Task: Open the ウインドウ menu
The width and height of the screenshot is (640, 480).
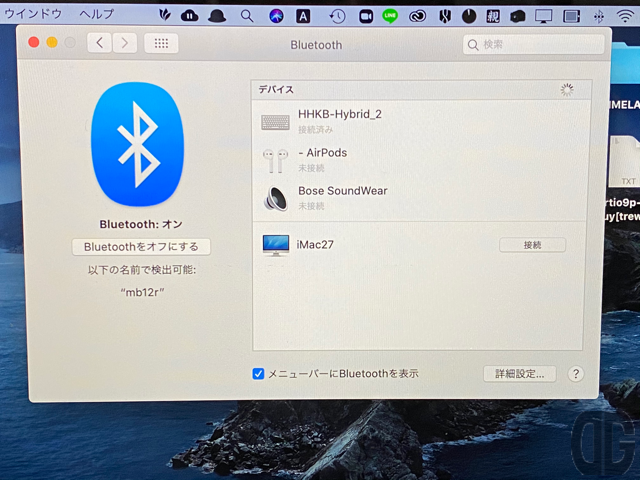Action: 33,14
